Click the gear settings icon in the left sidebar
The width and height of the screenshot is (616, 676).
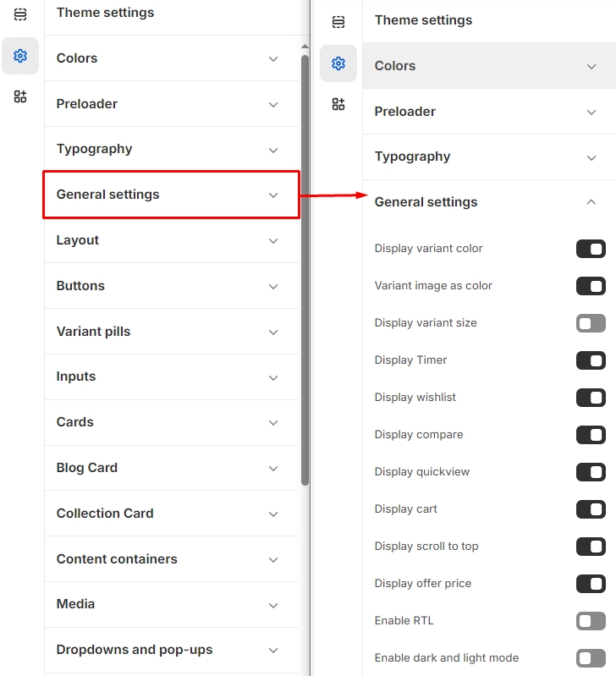20,56
